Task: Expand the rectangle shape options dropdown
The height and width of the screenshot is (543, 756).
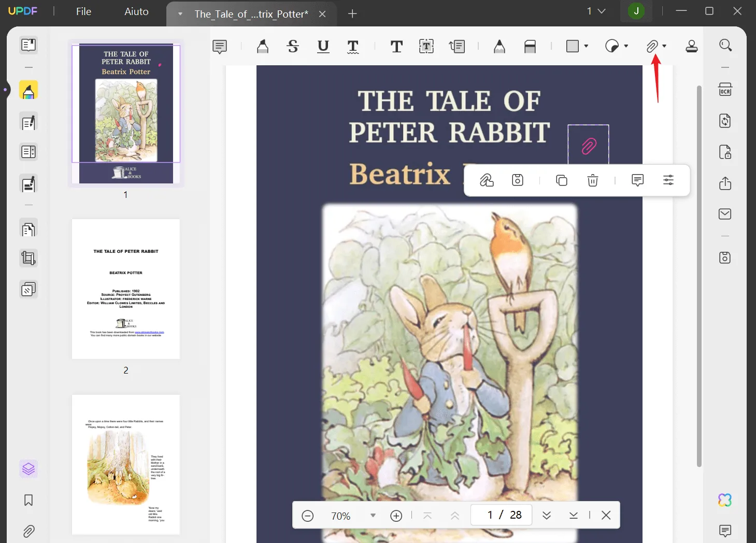Action: click(586, 46)
